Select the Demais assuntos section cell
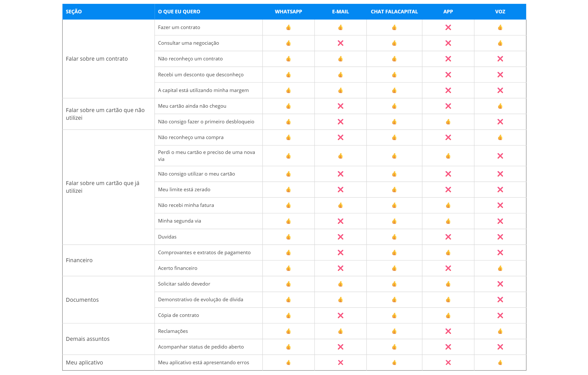Screen dimensions: 588x375 tap(88, 339)
